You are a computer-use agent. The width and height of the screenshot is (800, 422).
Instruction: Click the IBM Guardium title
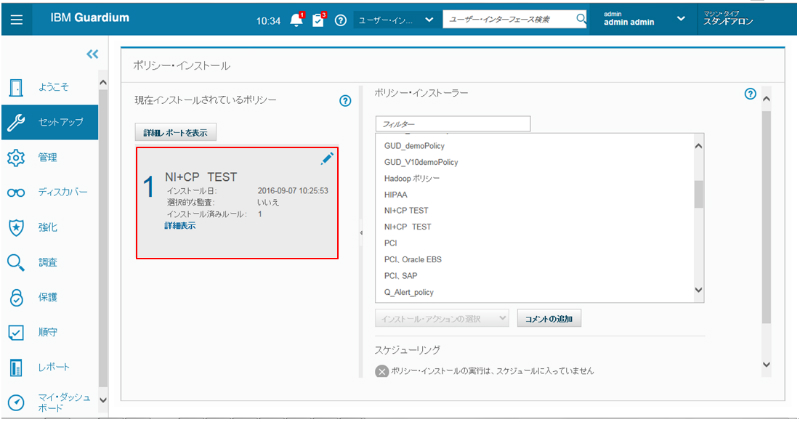[90, 18]
